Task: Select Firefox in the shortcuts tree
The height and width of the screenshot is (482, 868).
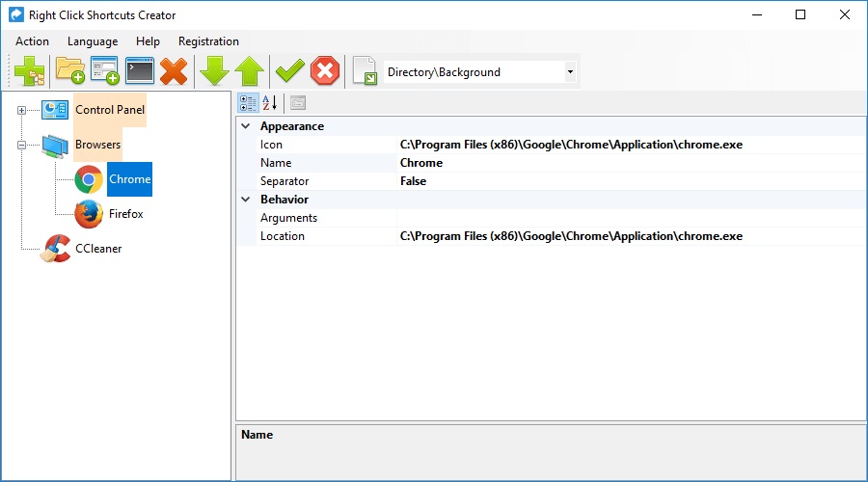Action: (125, 214)
